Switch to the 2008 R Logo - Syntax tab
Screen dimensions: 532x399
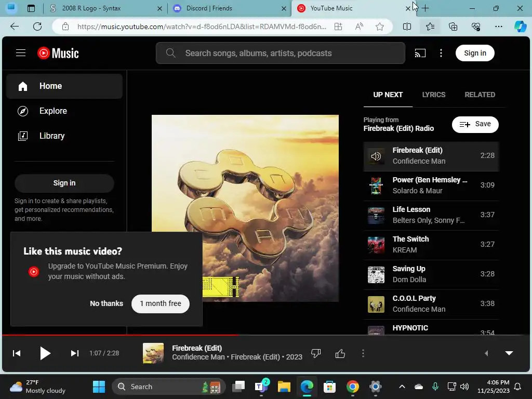105,8
